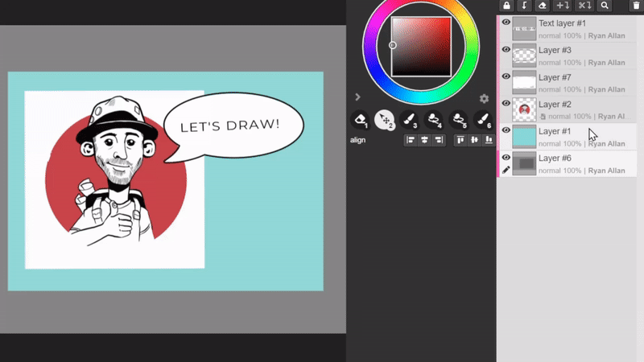The image size is (644, 362).
Task: Hide Layer #6 using its eye icon
Action: [x=506, y=157]
